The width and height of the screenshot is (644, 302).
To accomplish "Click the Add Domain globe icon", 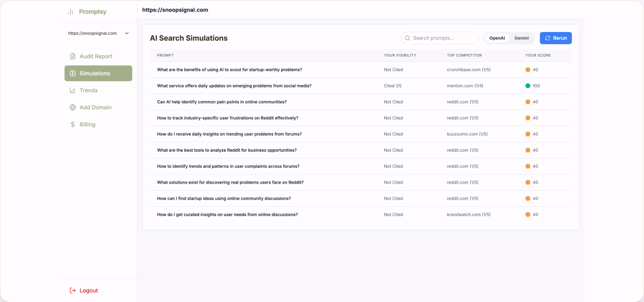I will pos(73,107).
